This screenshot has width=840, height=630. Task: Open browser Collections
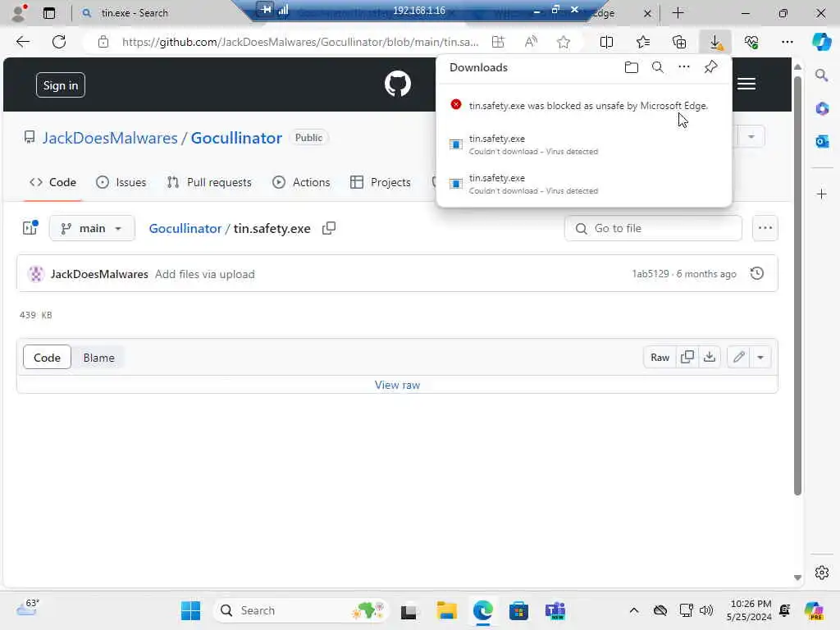[x=679, y=42]
